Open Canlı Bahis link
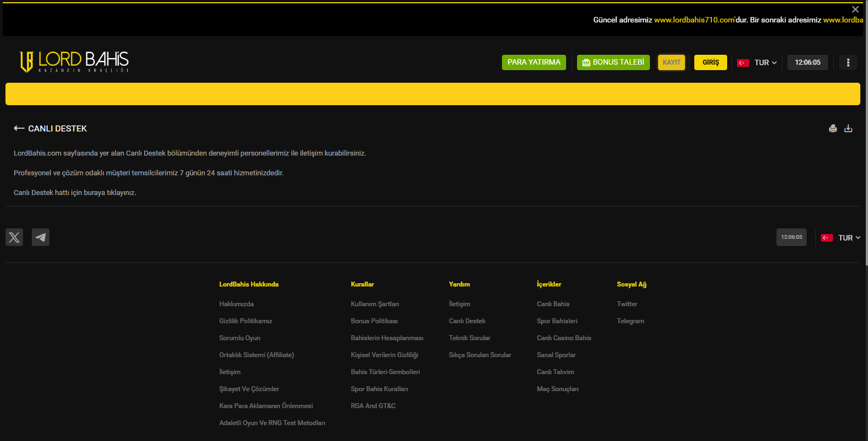 [x=553, y=304]
